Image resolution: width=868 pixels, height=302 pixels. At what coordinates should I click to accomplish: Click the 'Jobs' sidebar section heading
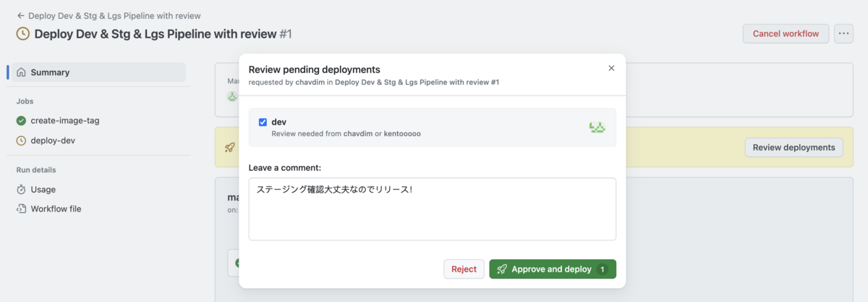[x=25, y=101]
